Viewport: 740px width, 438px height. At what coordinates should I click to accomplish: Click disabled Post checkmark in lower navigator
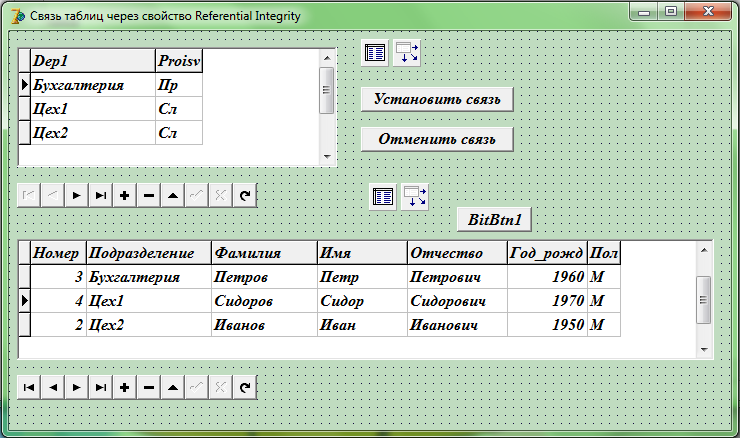coord(196,387)
